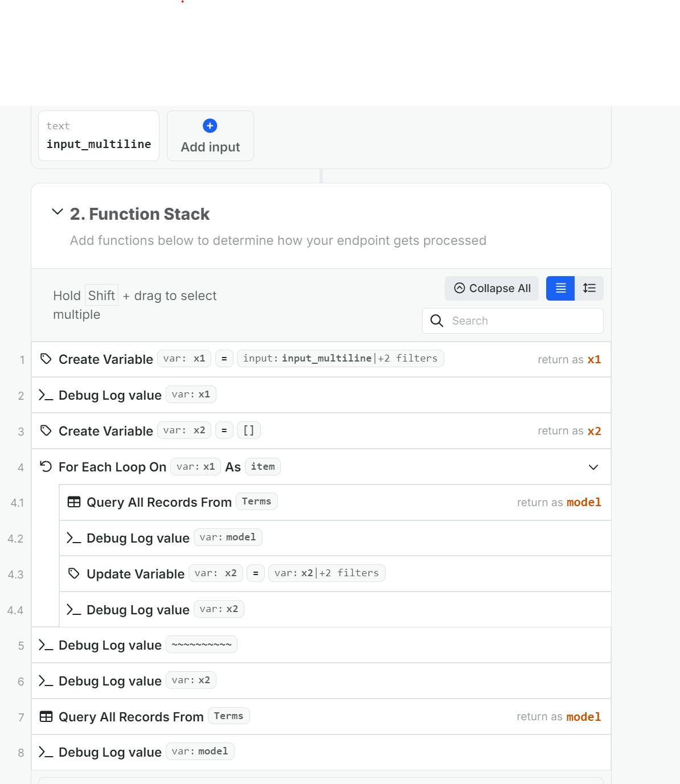Click the loop icon on For Each Loop
Image resolution: width=680 pixels, height=784 pixels.
click(x=46, y=467)
